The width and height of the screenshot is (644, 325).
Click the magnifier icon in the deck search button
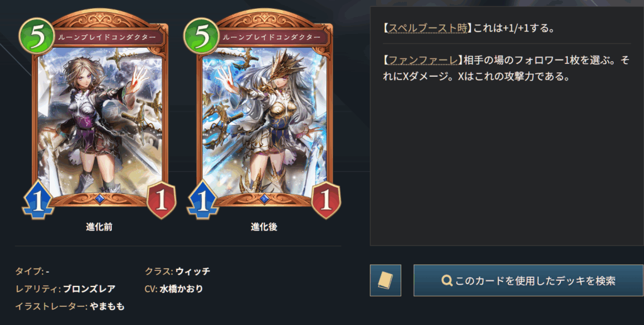(447, 280)
